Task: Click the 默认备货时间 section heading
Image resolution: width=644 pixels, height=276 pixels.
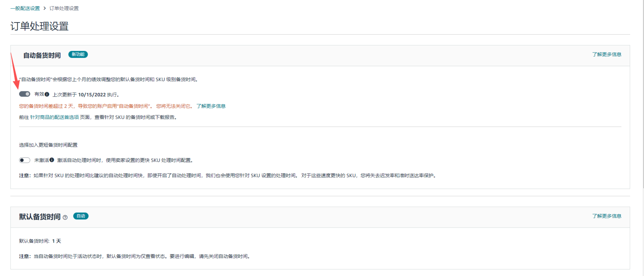Action: tap(40, 217)
